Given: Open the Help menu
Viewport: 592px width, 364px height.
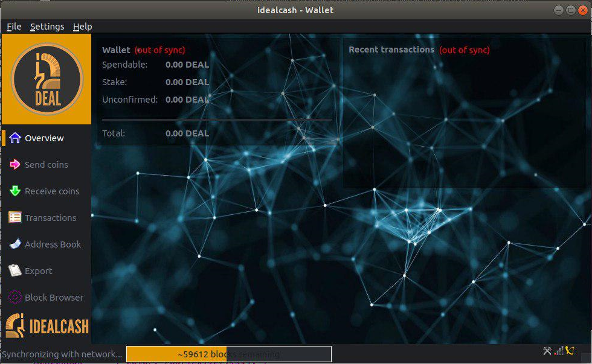Looking at the screenshot, I should [x=82, y=27].
